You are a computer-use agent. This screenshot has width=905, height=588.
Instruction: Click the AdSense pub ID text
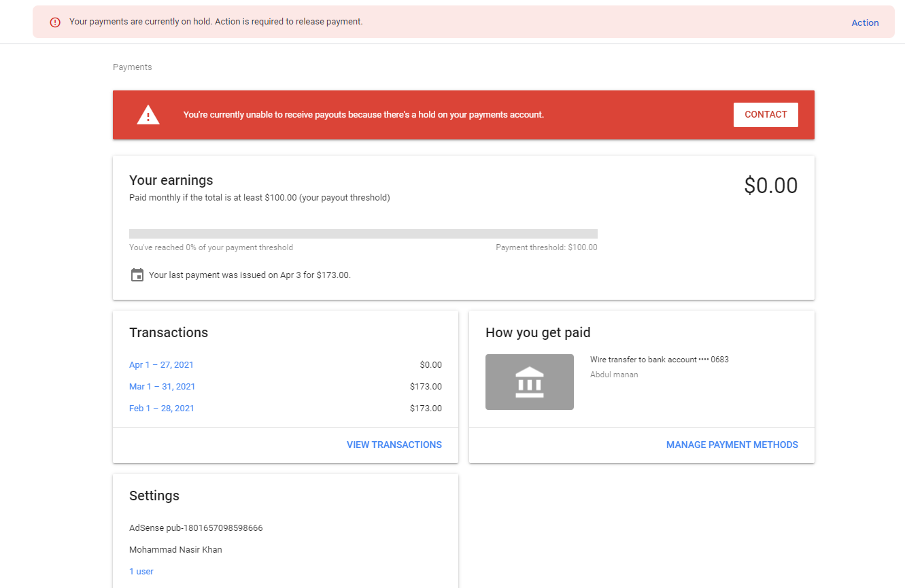196,528
